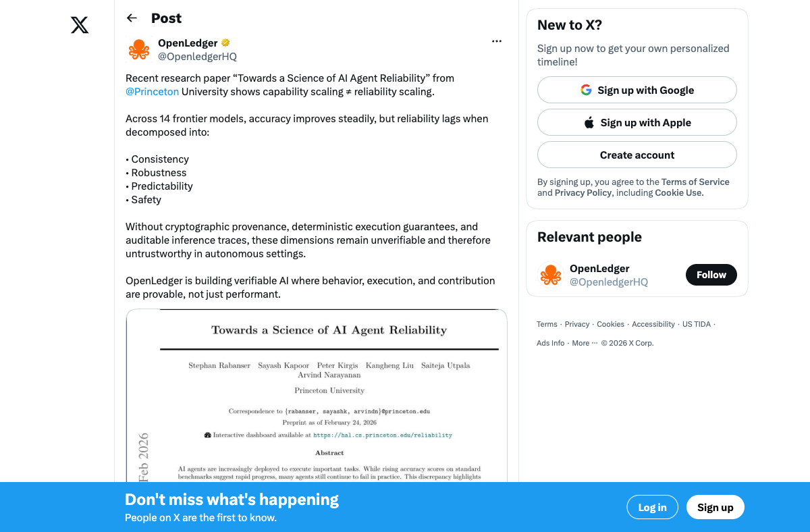Open the three-dot more menu on post

tap(497, 41)
